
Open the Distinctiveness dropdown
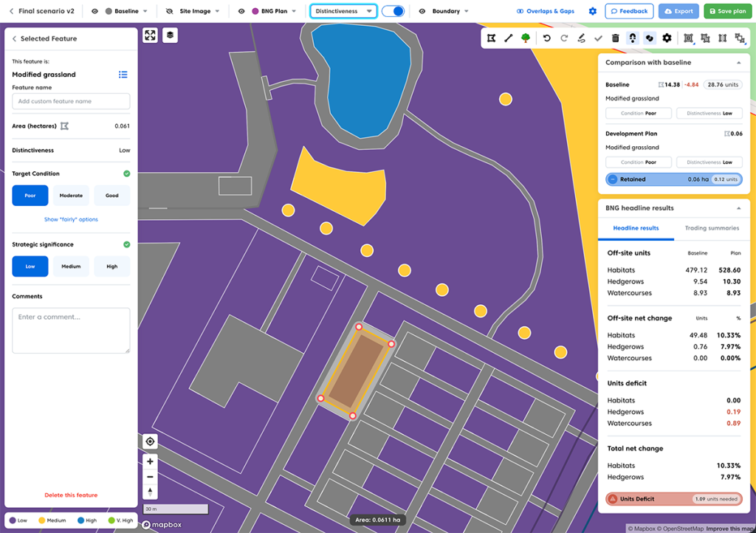click(343, 11)
